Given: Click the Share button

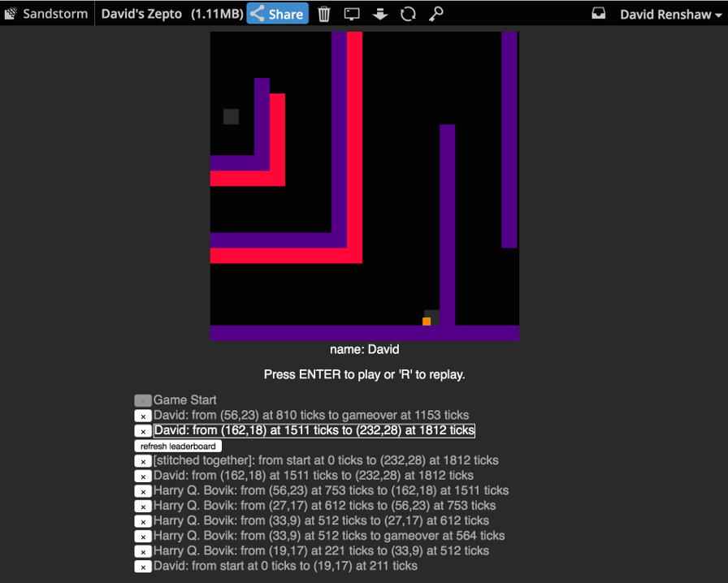Looking at the screenshot, I should coord(278,14).
